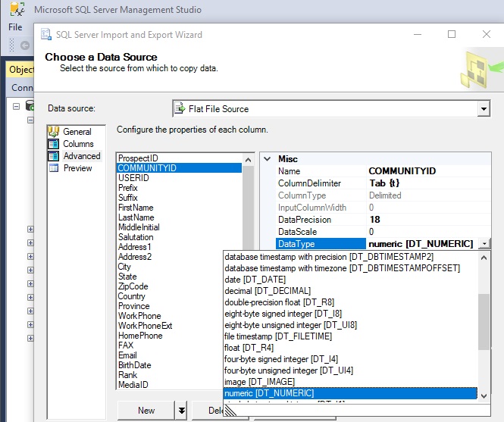
Task: Open the Columns page
Action: tap(78, 144)
